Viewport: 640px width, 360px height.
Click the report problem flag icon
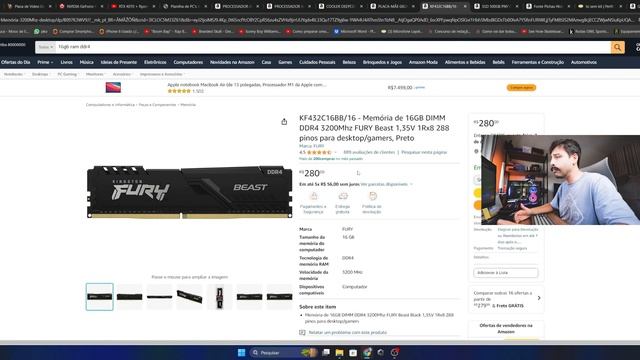pyautogui.click(x=302, y=333)
